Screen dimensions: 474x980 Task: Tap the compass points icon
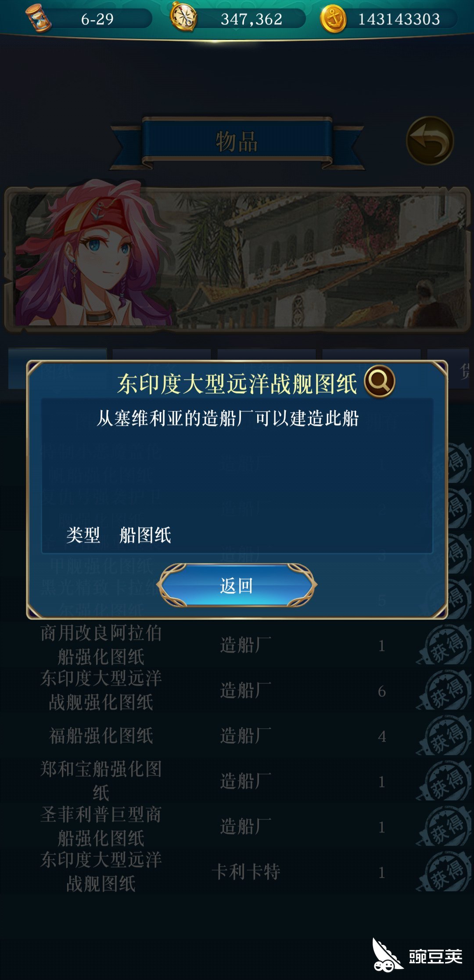tap(183, 17)
